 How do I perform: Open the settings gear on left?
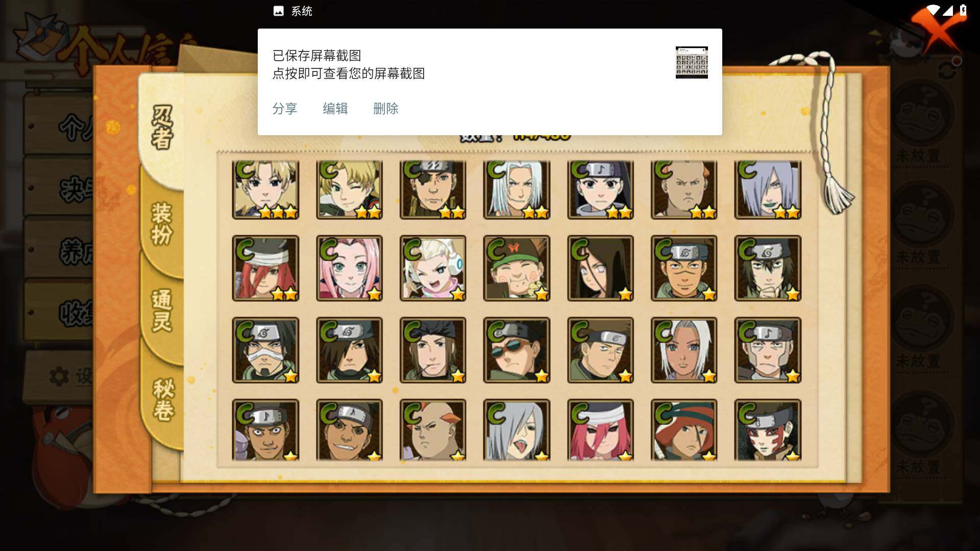(59, 377)
